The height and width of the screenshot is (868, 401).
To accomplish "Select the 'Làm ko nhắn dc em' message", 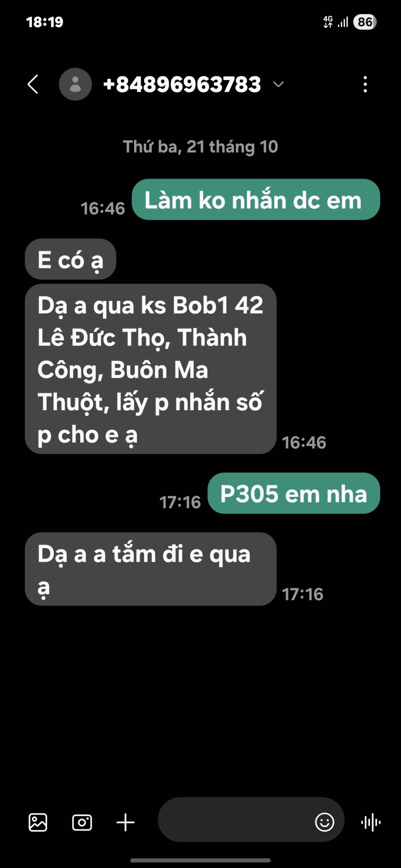I will click(x=256, y=199).
